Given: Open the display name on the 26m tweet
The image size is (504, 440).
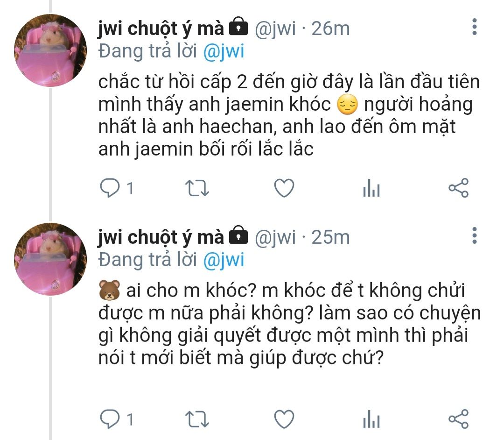Looking at the screenshot, I should click(161, 29).
